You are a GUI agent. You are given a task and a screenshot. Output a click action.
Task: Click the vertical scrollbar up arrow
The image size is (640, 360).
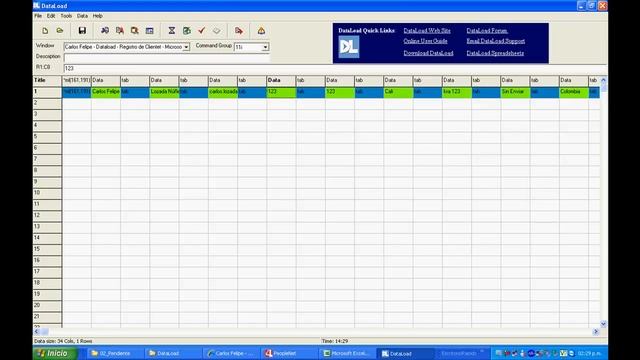pos(603,80)
